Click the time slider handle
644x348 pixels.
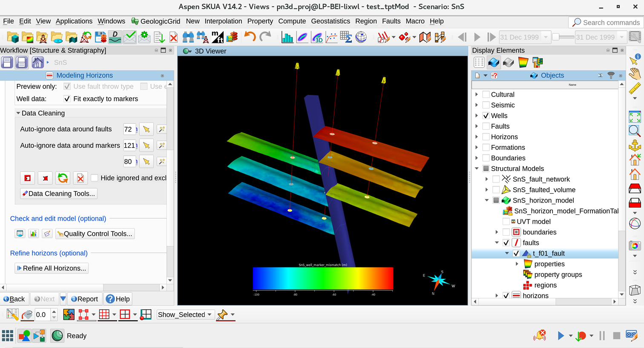(x=556, y=37)
